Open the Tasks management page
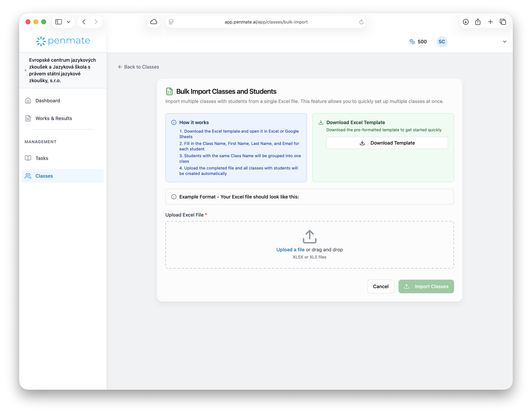This screenshot has width=532, height=415. pyautogui.click(x=42, y=158)
